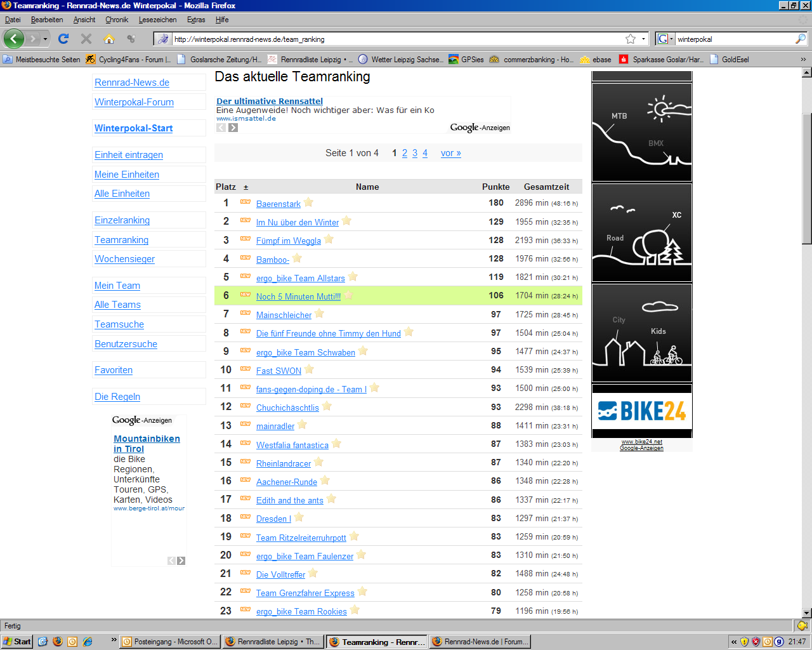Open the Chronik menu
The width and height of the screenshot is (812, 650).
[117, 20]
